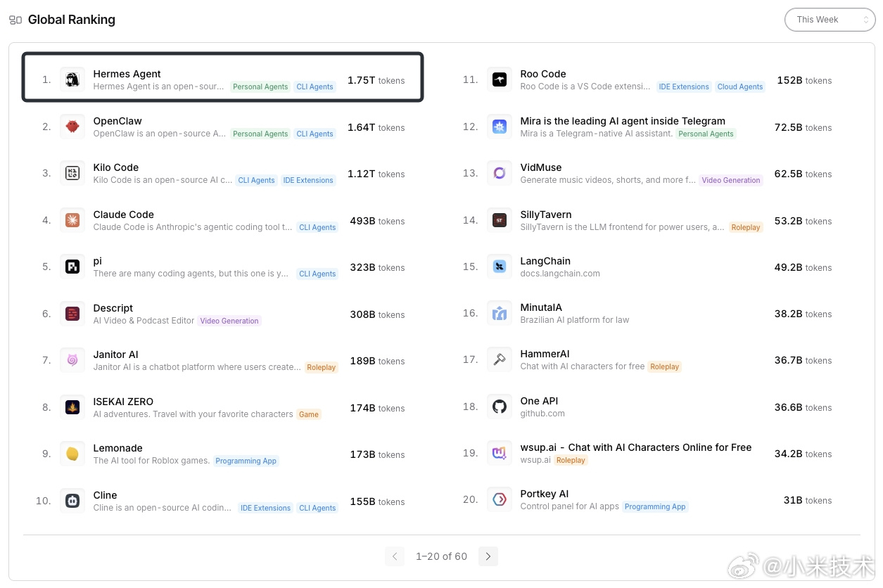Click Video Generation tag on VidMuse
The height and width of the screenshot is (588, 883).
point(731,180)
